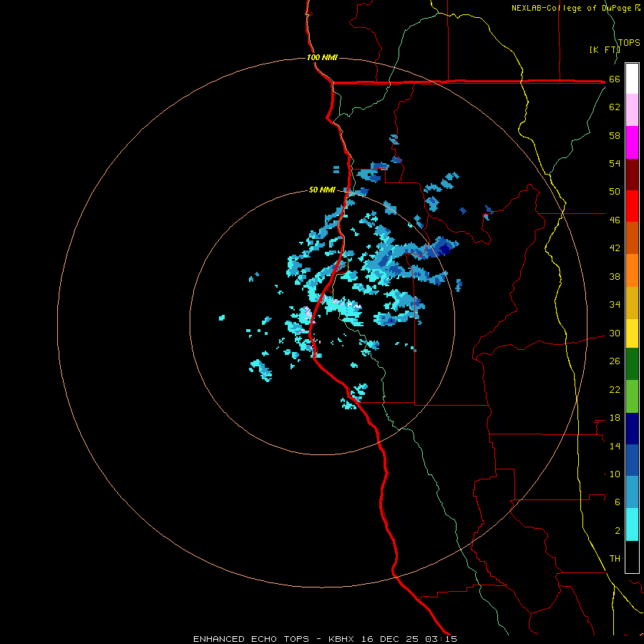Click the '46' legend tick label

pyautogui.click(x=615, y=220)
